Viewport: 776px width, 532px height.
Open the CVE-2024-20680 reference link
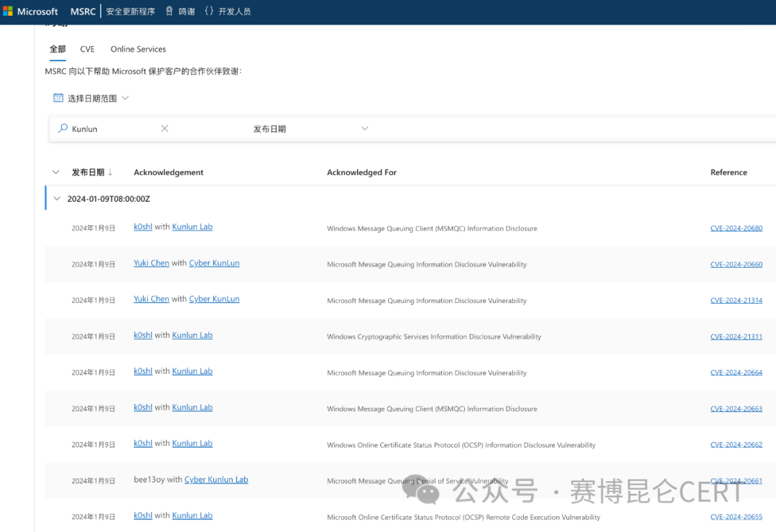point(736,228)
